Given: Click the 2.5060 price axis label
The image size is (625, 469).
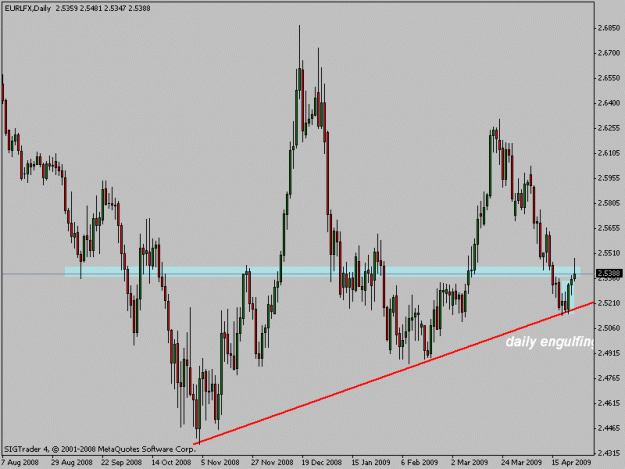Looking at the screenshot, I should pyautogui.click(x=609, y=328).
